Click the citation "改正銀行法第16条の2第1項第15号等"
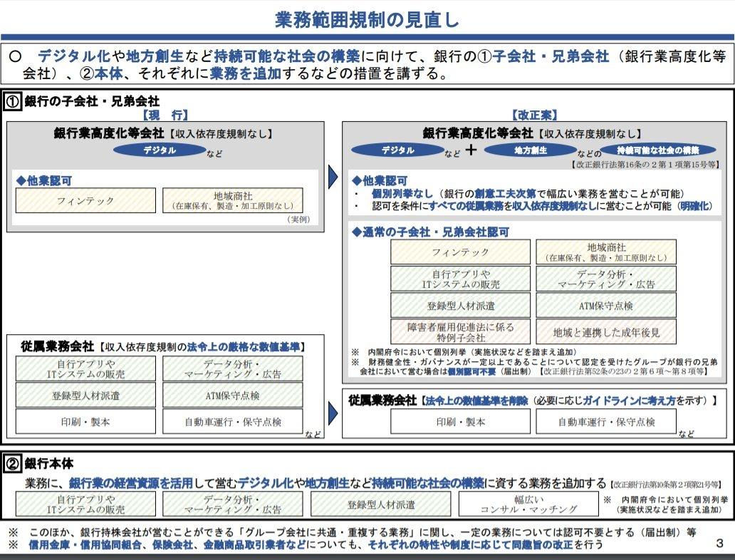 tap(645, 164)
